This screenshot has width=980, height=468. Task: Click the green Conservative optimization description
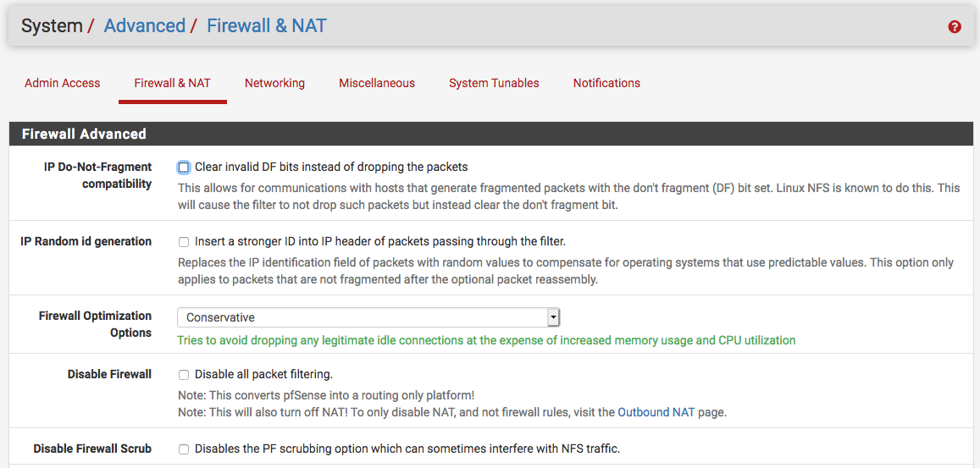click(486, 340)
